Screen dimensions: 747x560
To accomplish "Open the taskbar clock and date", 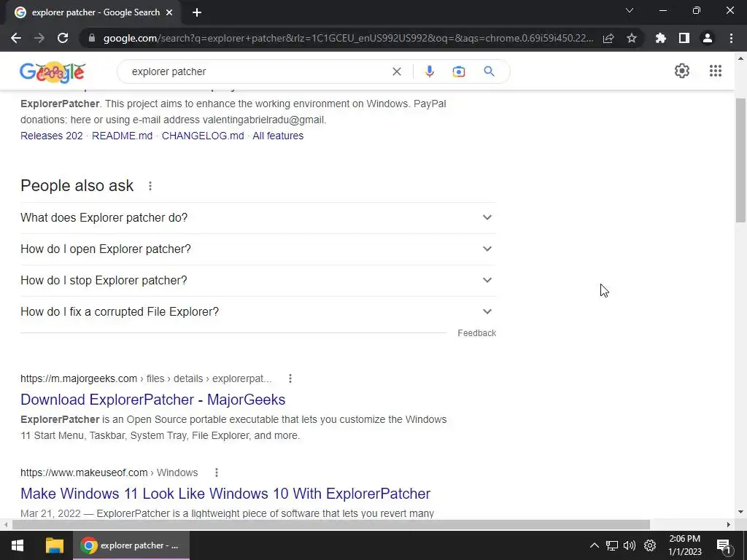I will pos(684,545).
